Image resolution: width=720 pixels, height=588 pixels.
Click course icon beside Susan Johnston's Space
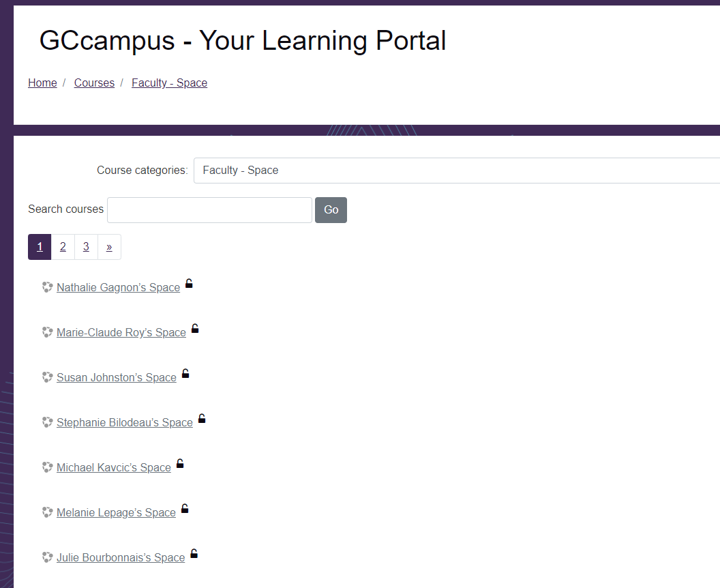click(x=47, y=377)
